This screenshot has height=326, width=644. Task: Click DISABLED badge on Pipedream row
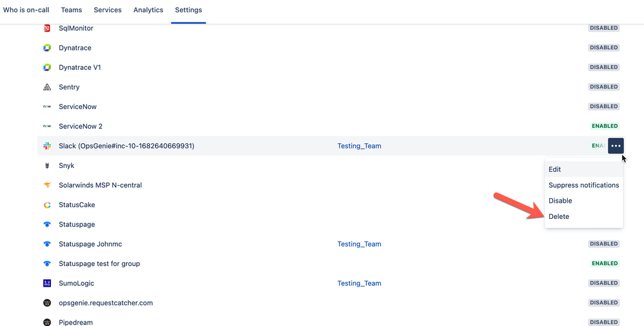click(604, 322)
